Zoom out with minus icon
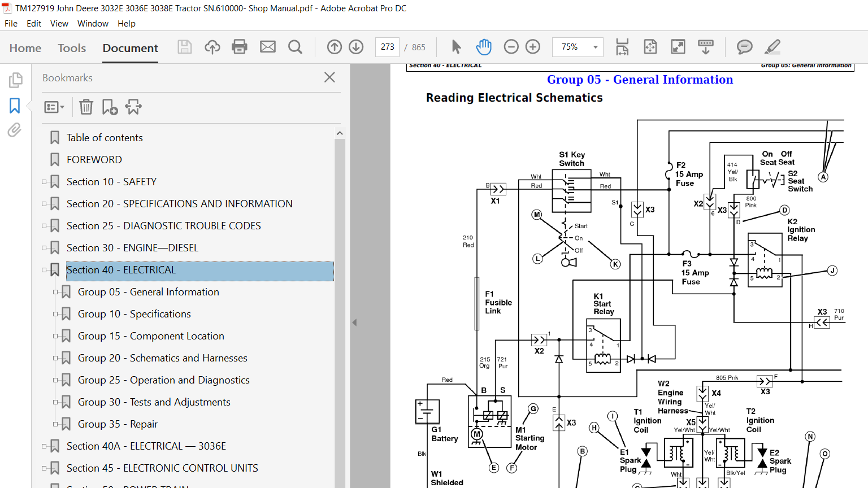The image size is (868, 488). tap(511, 47)
